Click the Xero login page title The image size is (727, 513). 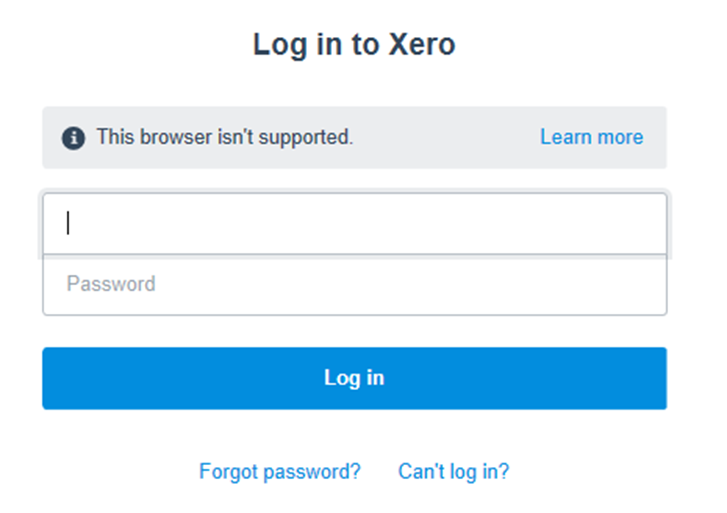tap(354, 44)
